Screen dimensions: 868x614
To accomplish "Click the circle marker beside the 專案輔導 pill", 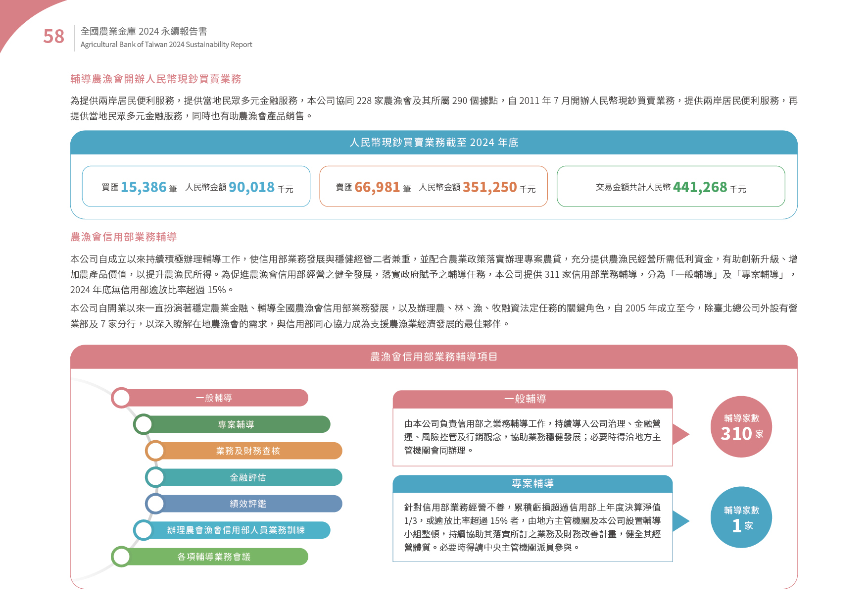I will [x=144, y=424].
